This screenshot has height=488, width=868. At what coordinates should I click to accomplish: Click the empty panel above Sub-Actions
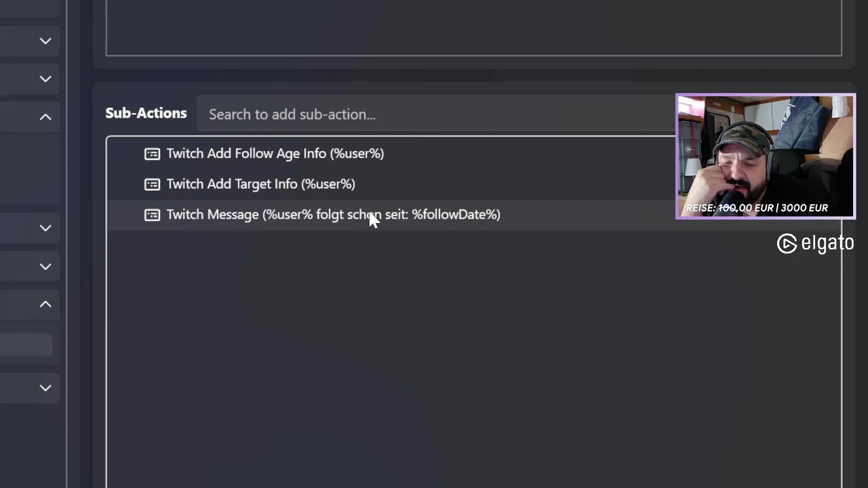pyautogui.click(x=473, y=27)
